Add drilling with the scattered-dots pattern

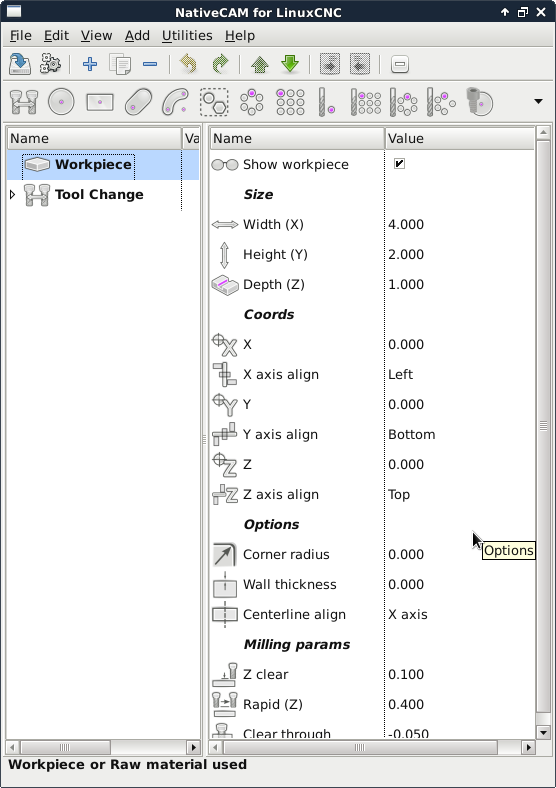[x=441, y=102]
